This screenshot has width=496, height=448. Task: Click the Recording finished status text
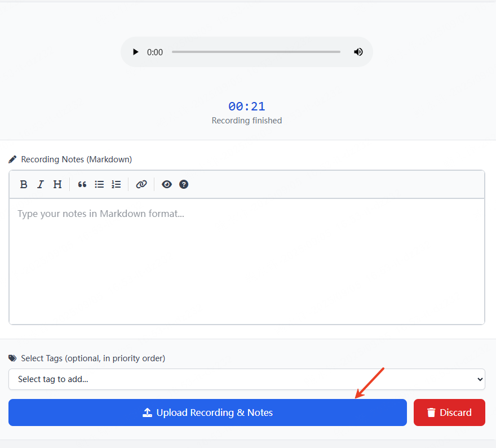pos(247,121)
